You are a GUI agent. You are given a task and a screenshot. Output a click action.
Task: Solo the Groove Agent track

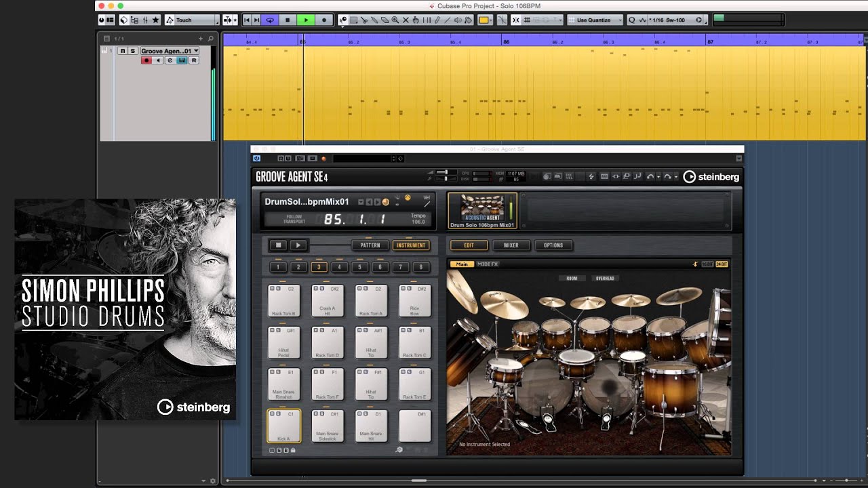[x=133, y=51]
